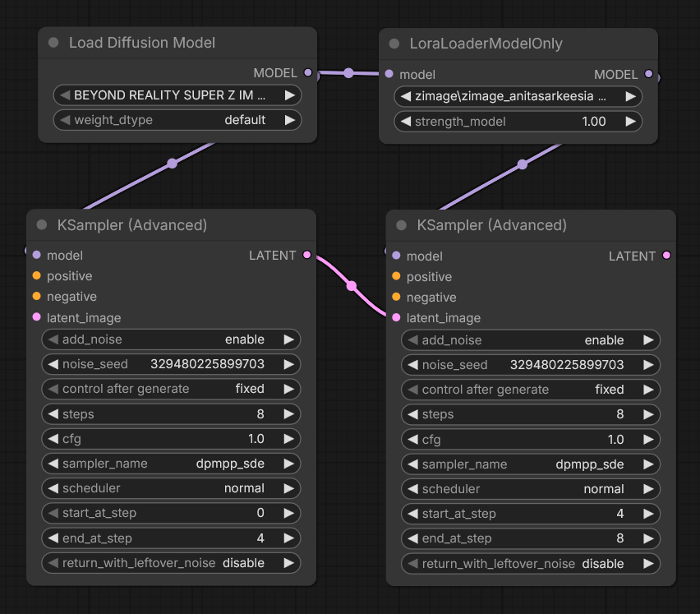The height and width of the screenshot is (614, 700).
Task: Previous lora file via left arrow
Action: tap(406, 96)
